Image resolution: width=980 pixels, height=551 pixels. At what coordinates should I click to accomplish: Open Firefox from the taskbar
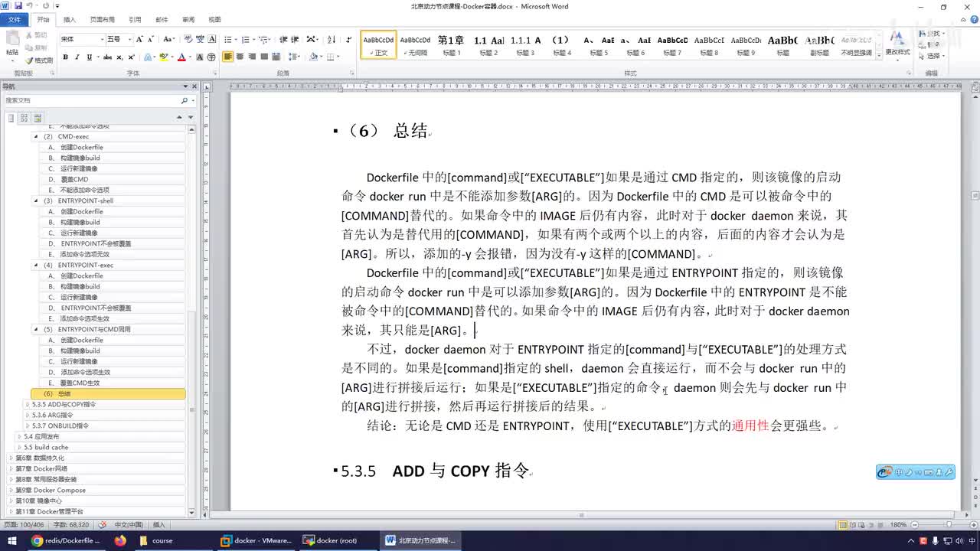click(x=119, y=540)
